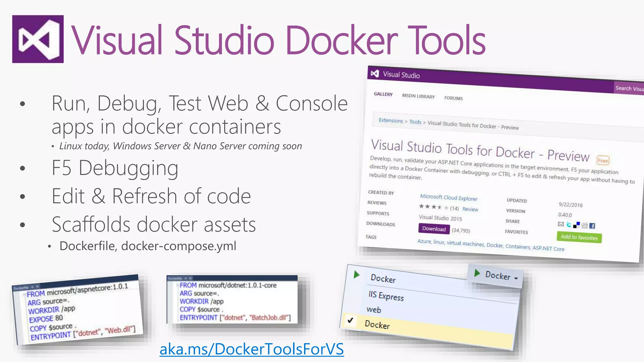Click the orange Free badge
The width and height of the screenshot is (644, 362).
603,161
